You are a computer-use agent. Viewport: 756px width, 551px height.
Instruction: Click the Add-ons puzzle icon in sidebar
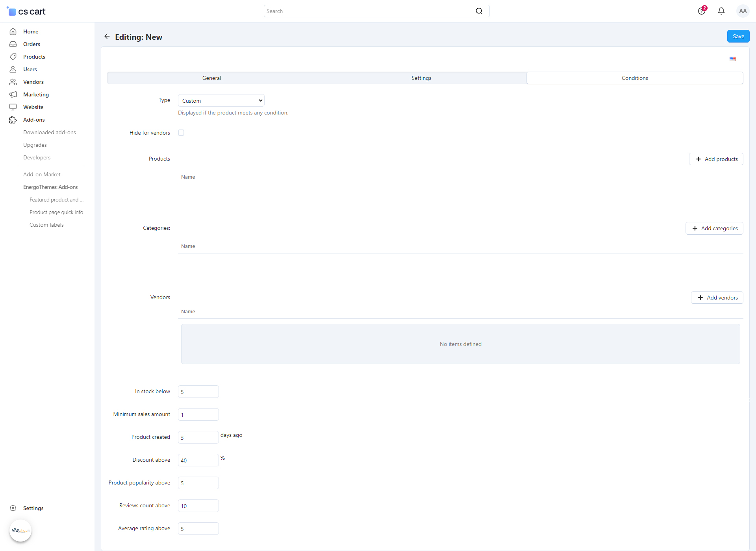point(13,120)
